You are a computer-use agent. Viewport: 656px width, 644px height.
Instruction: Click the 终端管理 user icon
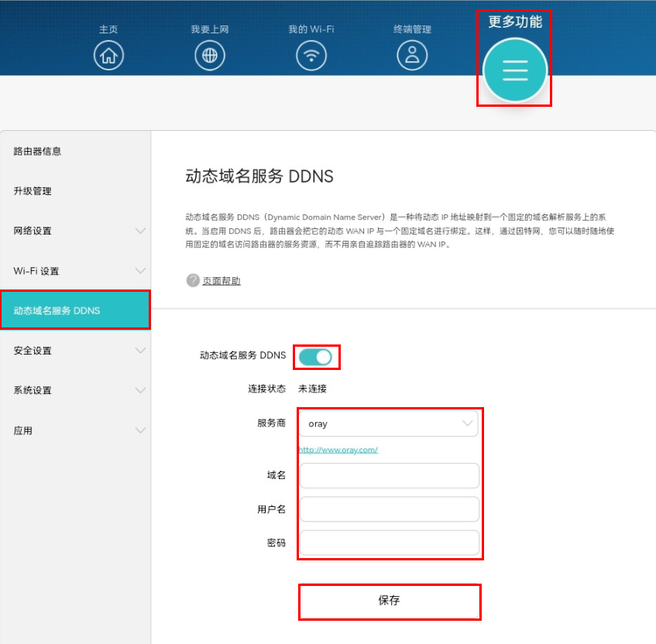pos(412,55)
